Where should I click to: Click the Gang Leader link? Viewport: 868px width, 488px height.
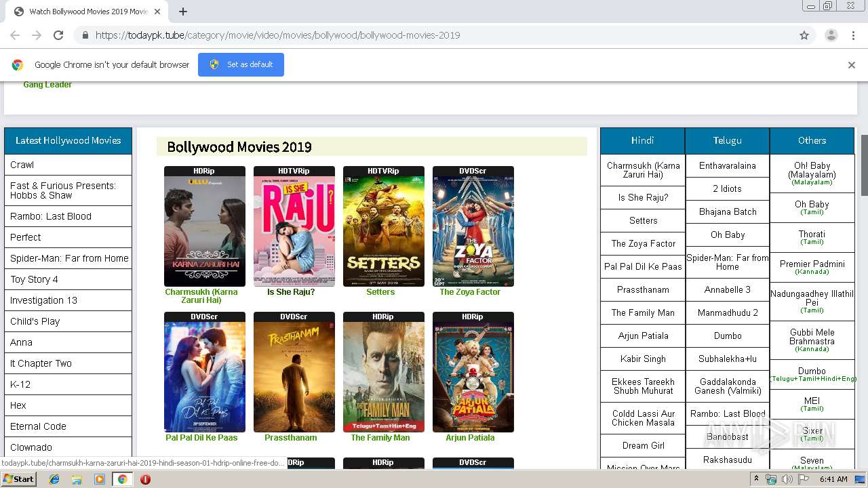click(47, 85)
